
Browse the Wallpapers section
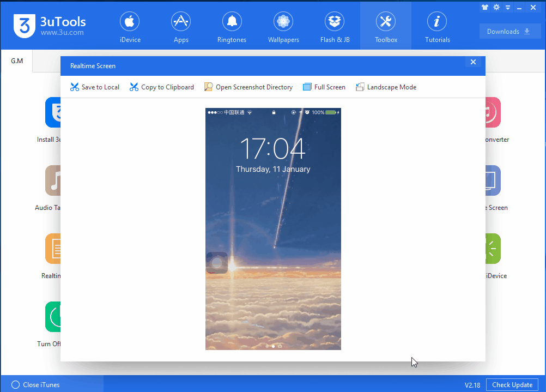pos(283,27)
